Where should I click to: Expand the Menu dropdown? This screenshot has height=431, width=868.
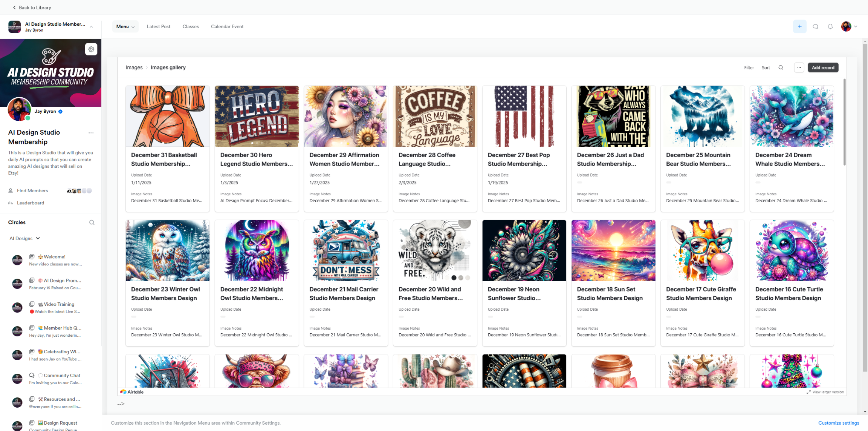click(x=125, y=26)
